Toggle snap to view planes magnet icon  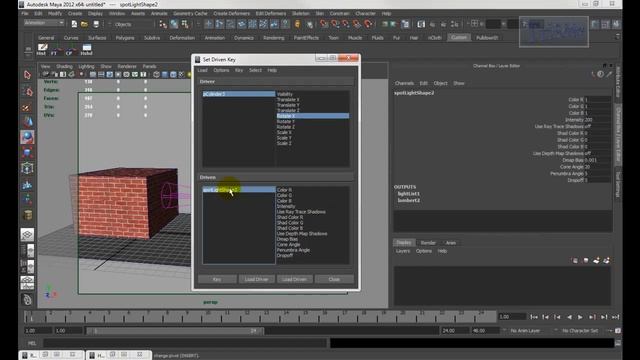[357, 24]
